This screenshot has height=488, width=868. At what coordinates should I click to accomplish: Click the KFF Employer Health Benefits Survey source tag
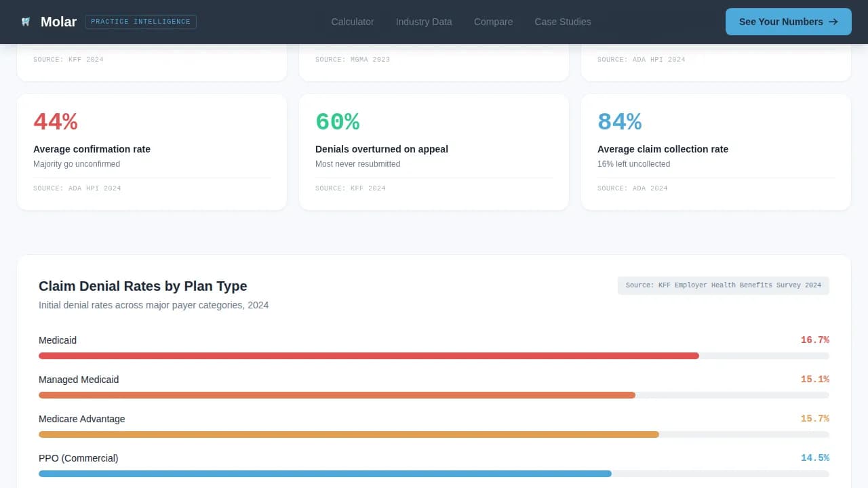pos(724,285)
